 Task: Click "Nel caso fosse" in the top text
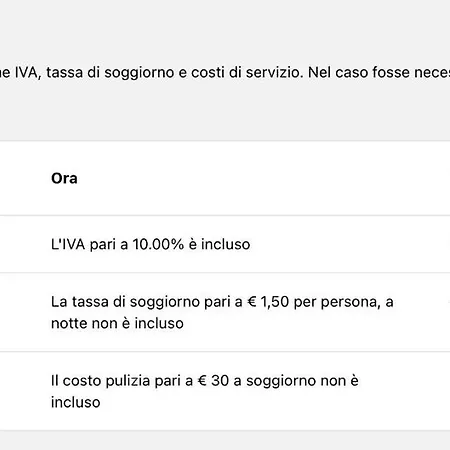(359, 72)
